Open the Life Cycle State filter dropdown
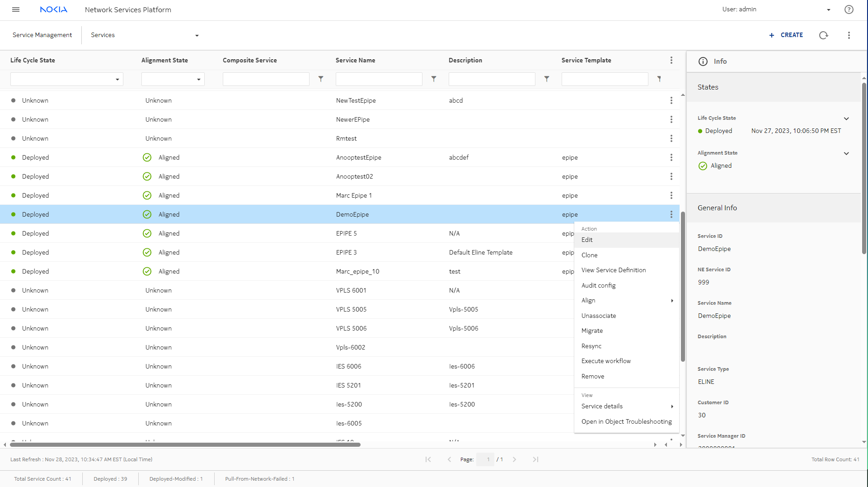Screen dimensions: 868x487 [x=67, y=79]
